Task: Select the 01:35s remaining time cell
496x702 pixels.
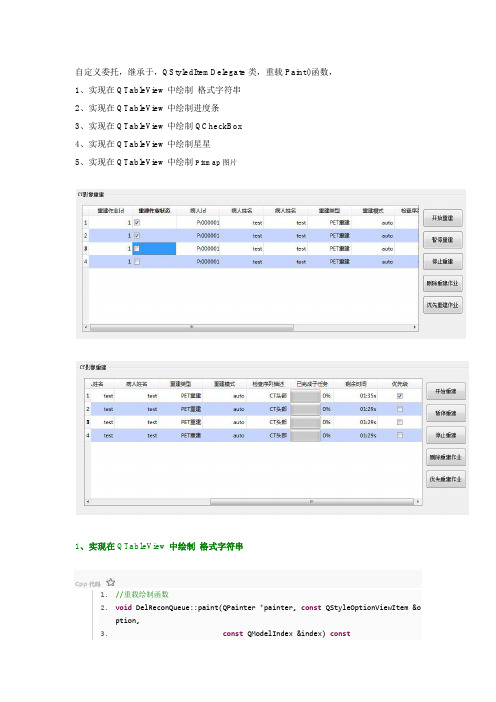Action: (x=356, y=396)
